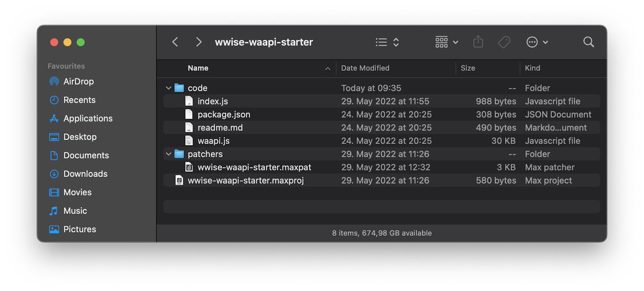This screenshot has width=644, height=291.
Task: Open the Group by grid dropdown
Action: point(447,42)
